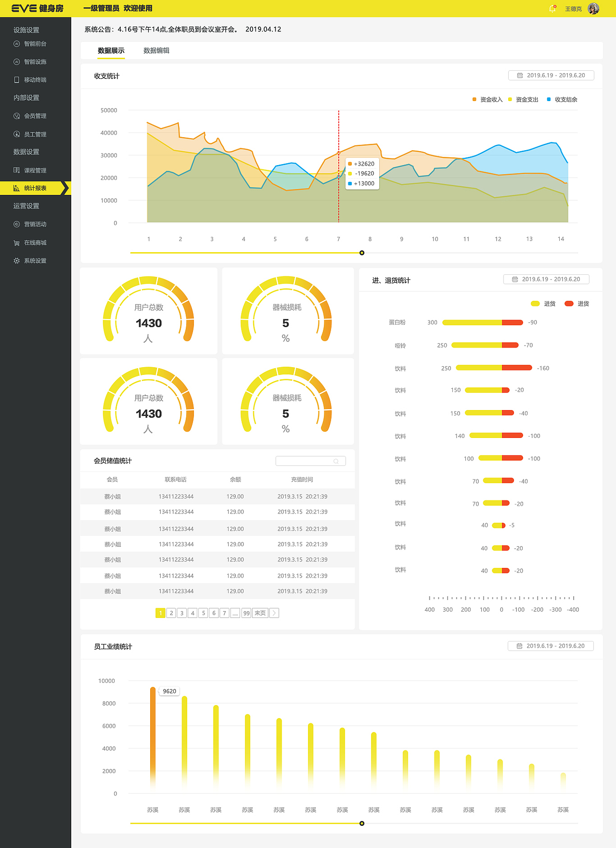Go to page 7 in pagination

(224, 613)
